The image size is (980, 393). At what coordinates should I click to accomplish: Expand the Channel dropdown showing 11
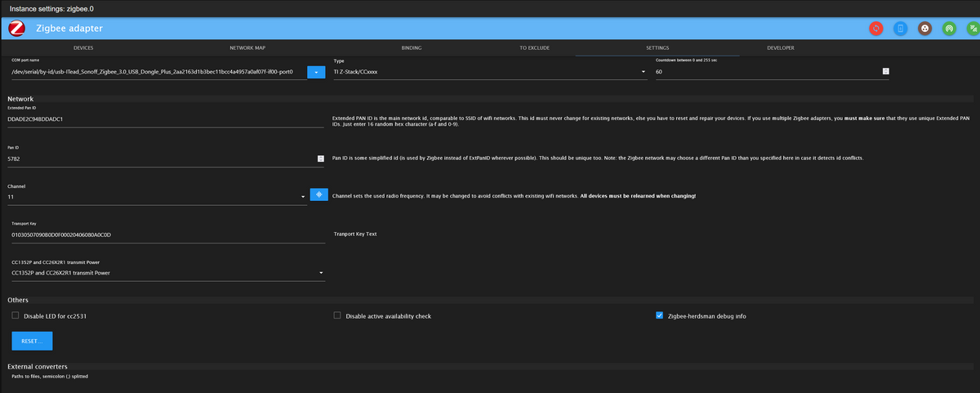click(x=157, y=197)
